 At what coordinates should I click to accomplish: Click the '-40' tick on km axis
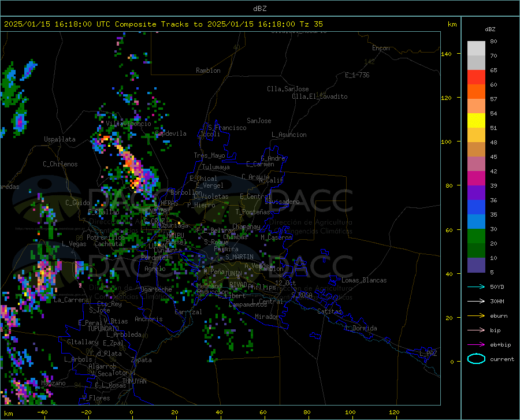point(42,412)
